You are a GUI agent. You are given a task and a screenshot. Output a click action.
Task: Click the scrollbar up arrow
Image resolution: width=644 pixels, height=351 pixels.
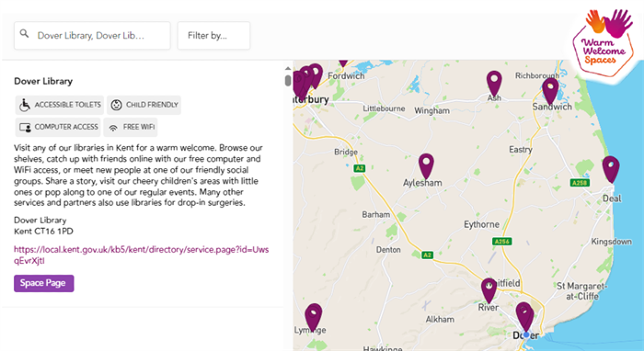(288, 69)
